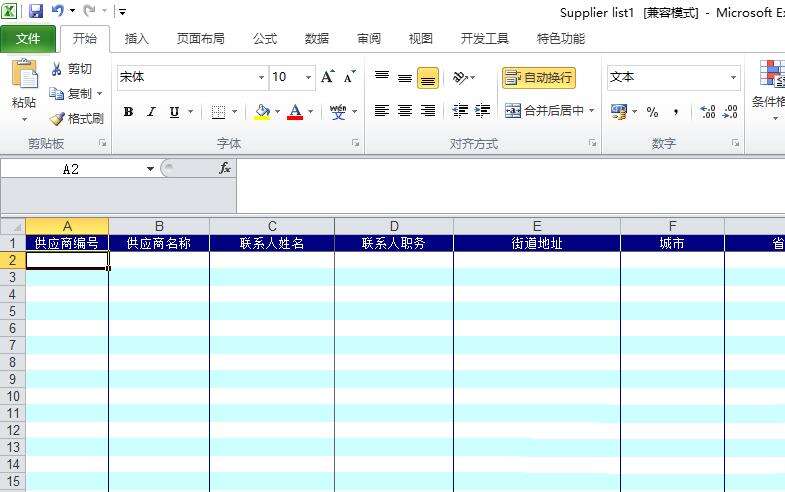
Task: Switch to the Insert (插入) tab
Action: click(136, 39)
